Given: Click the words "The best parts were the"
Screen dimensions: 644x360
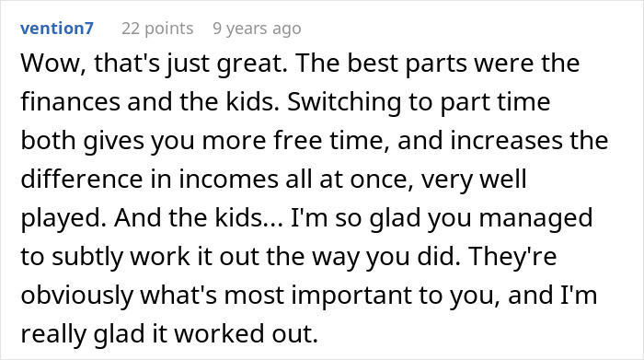Looking at the screenshot, I should (437, 64).
